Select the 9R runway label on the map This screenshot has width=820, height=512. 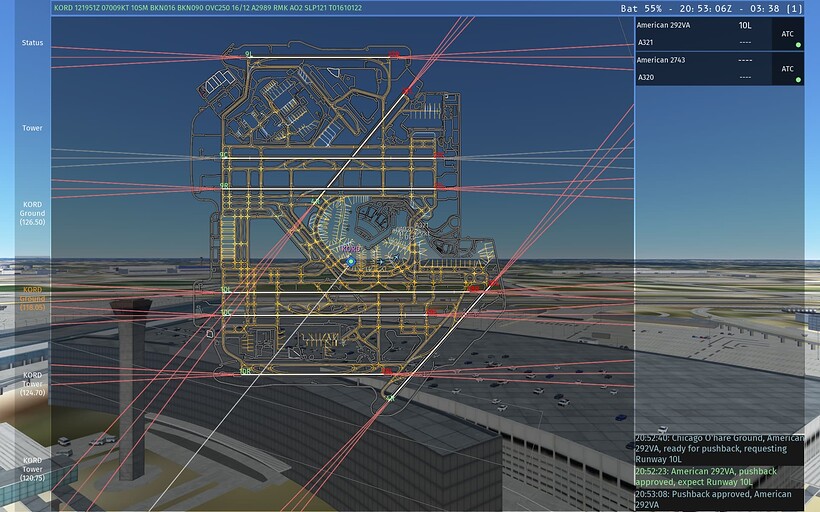tap(224, 186)
